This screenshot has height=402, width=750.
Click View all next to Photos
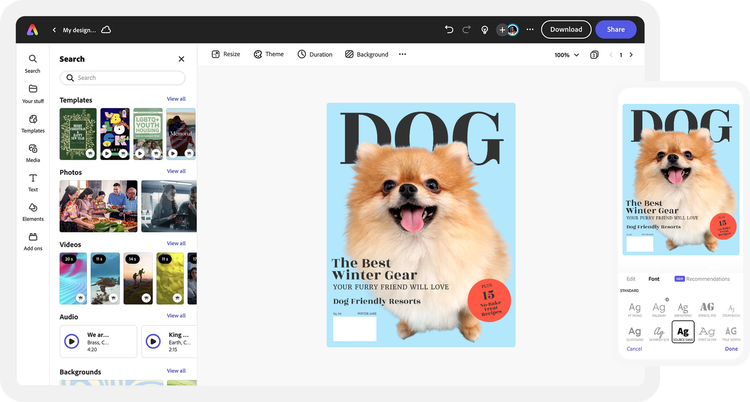point(176,171)
